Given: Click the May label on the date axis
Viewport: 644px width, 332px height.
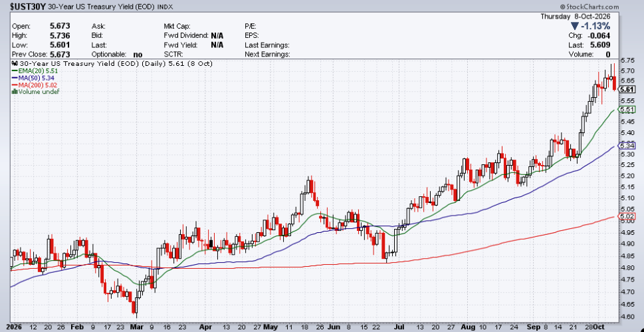Looking at the screenshot, I should click(x=270, y=327).
